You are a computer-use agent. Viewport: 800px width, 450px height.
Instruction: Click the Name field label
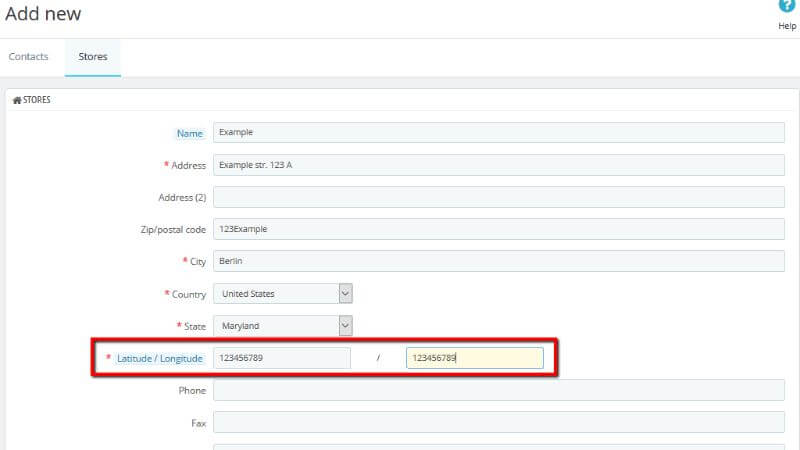(189, 134)
